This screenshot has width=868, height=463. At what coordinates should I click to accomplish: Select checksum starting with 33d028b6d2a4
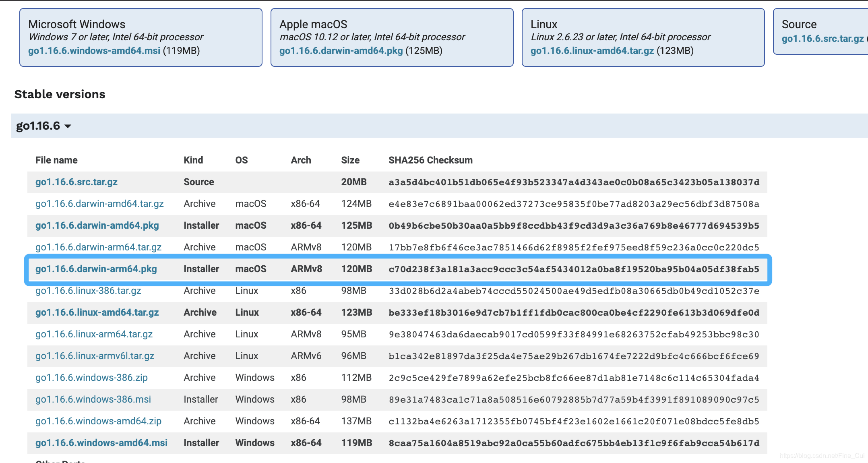(x=574, y=291)
